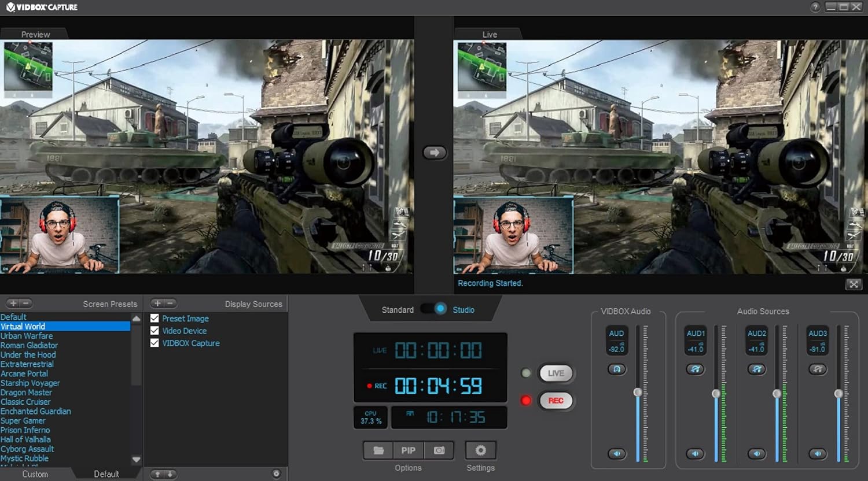The width and height of the screenshot is (868, 481).
Task: Select the Live pane tab
Action: tap(490, 34)
